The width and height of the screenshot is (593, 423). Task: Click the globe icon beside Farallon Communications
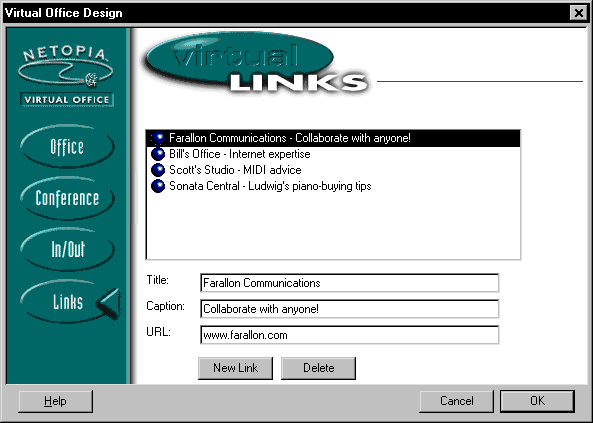158,138
